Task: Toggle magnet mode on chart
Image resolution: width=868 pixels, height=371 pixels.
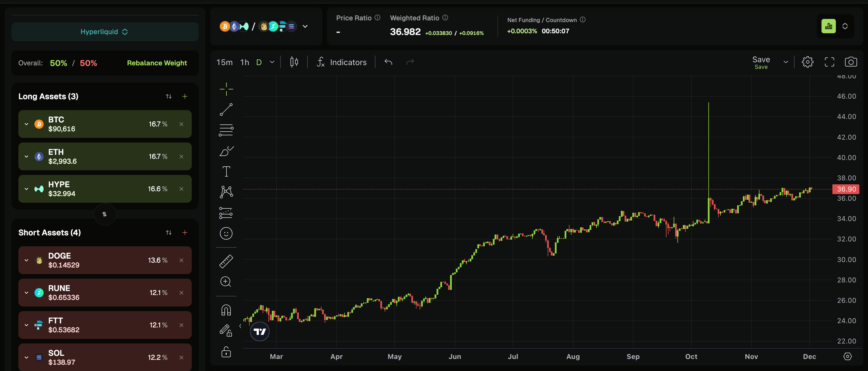Action: coord(226,310)
